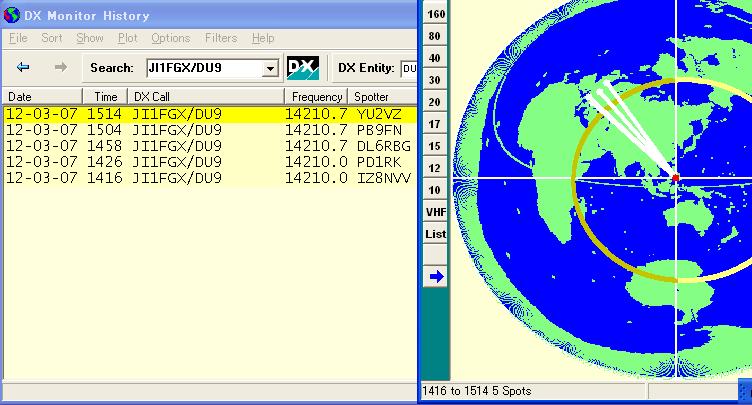Click the back arrow in DX Monitor toolbar
This screenshot has width=752, height=405.
click(x=23, y=67)
